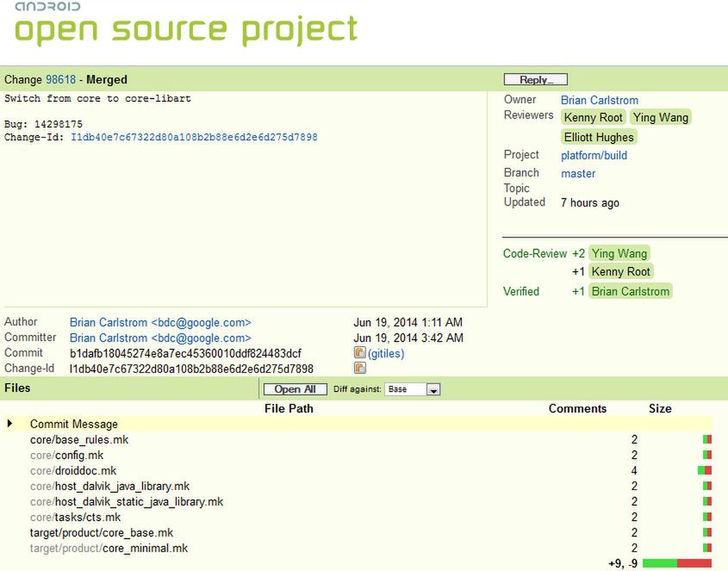Click the Size value 4 for droiddoc.mk
The image size is (728, 571).
634,471
